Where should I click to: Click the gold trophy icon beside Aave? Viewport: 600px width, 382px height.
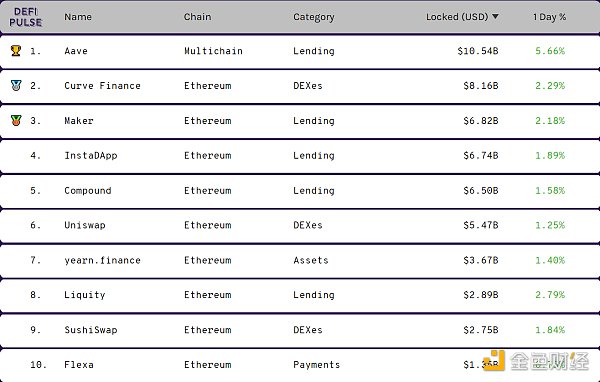(x=16, y=51)
